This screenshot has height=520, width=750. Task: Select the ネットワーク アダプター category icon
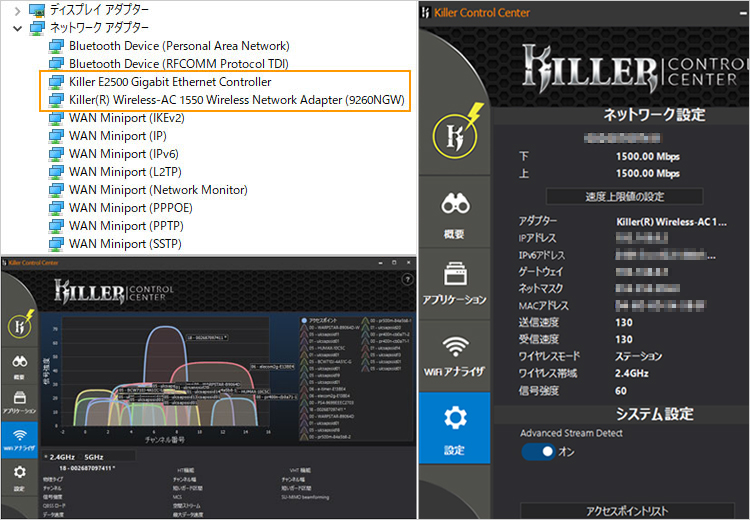pos(37,28)
